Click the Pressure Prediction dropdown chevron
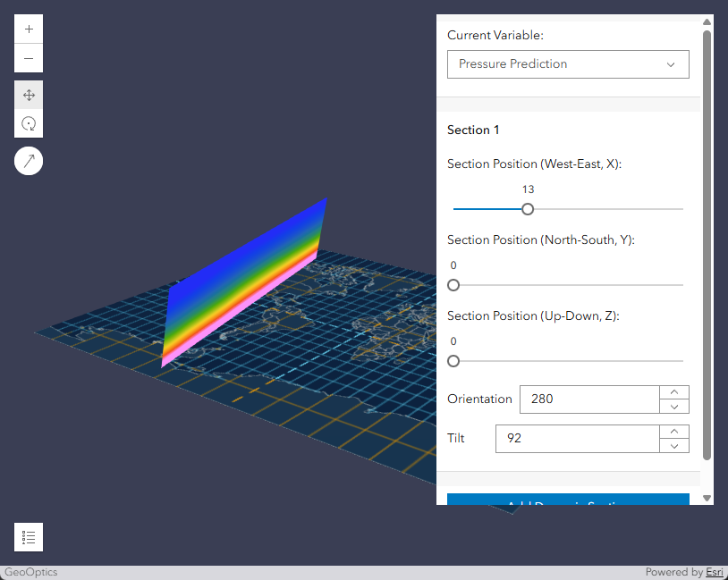Image resolution: width=728 pixels, height=580 pixels. click(671, 64)
